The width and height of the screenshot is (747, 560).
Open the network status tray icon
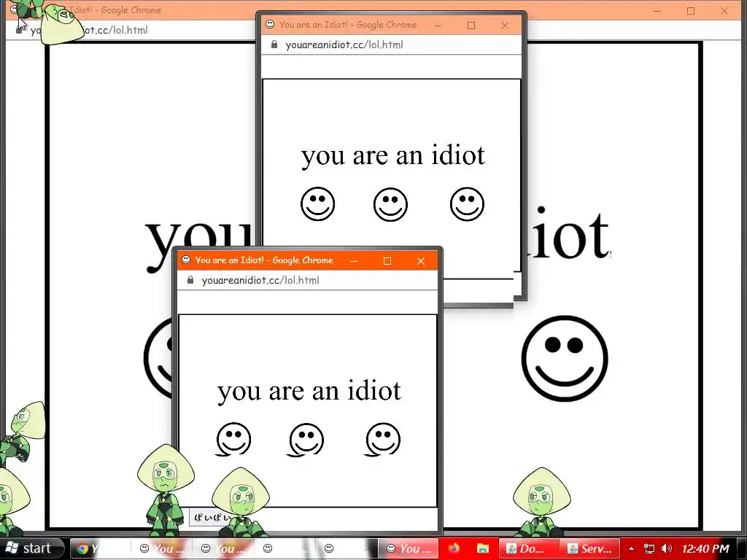pyautogui.click(x=649, y=548)
